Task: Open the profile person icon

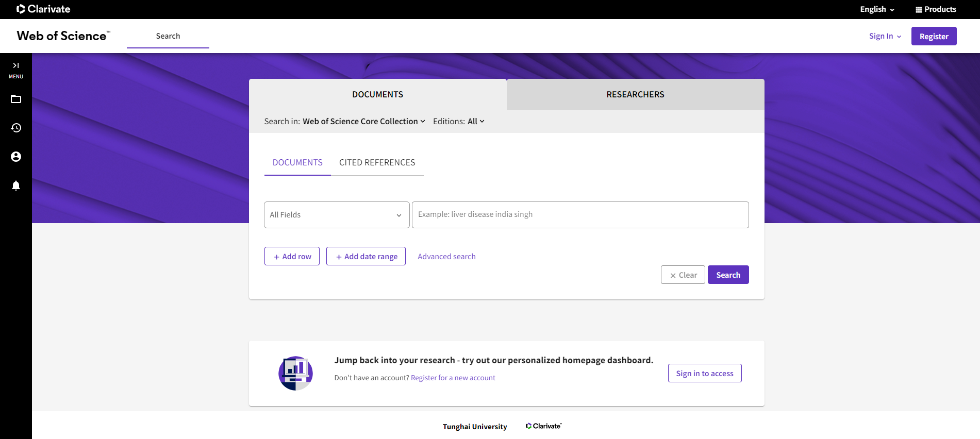Action: tap(16, 157)
